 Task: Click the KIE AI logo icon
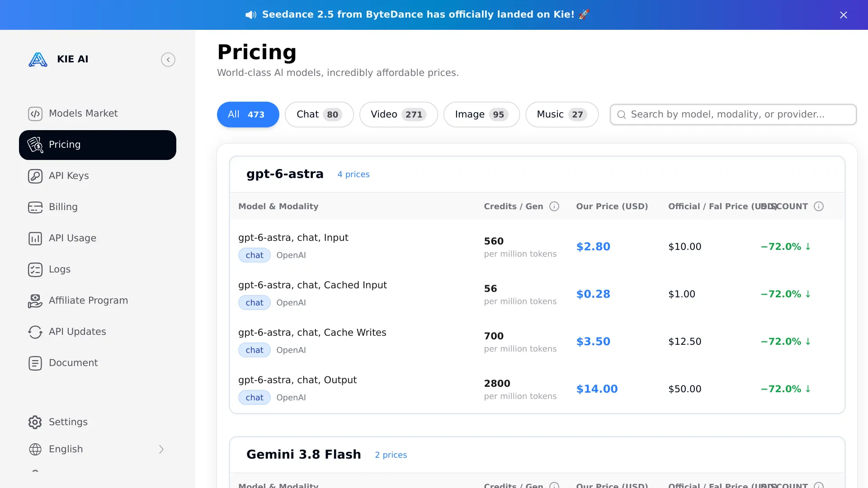[38, 60]
